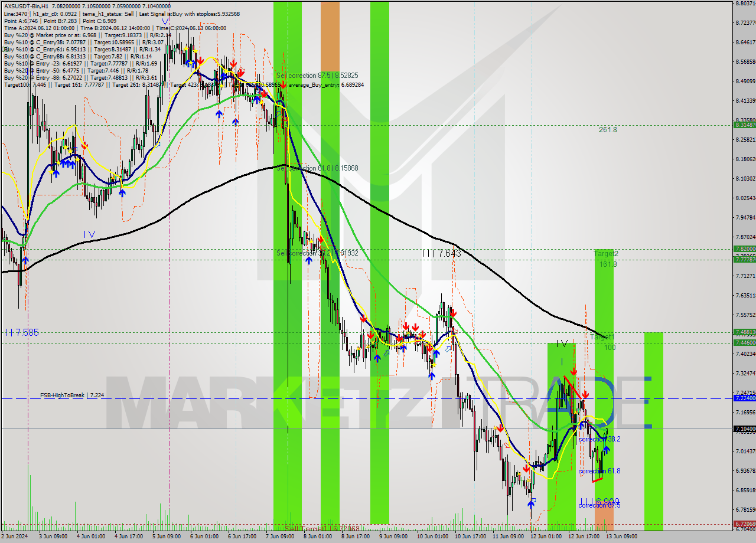Click the 'FSB-HighToBreak | 7.224' level label

click(72, 395)
